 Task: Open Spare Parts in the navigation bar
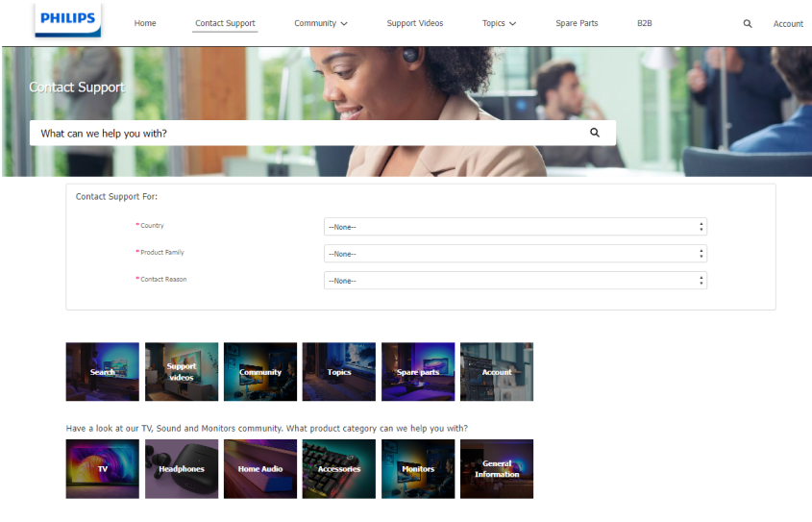(577, 23)
